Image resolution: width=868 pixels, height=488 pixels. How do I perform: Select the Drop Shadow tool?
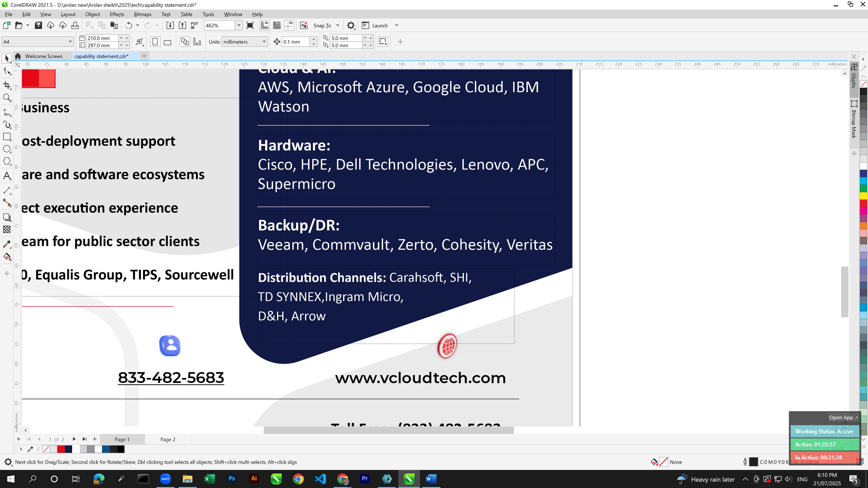(x=7, y=217)
